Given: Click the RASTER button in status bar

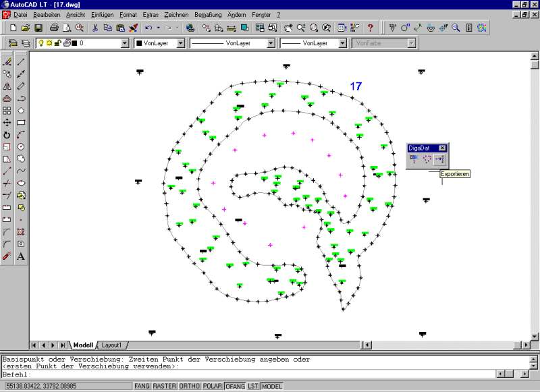Looking at the screenshot, I should pos(165,386).
